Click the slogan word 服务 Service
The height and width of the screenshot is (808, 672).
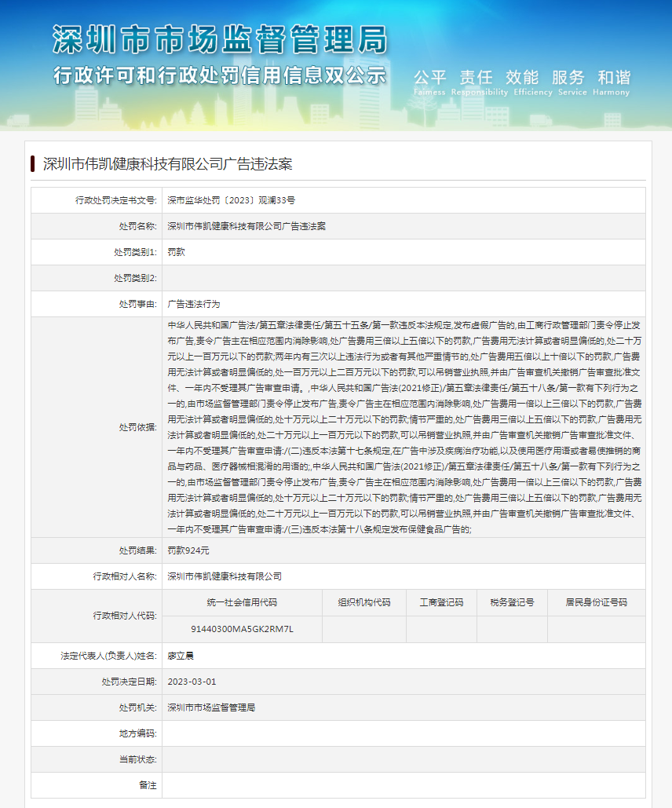pyautogui.click(x=572, y=82)
